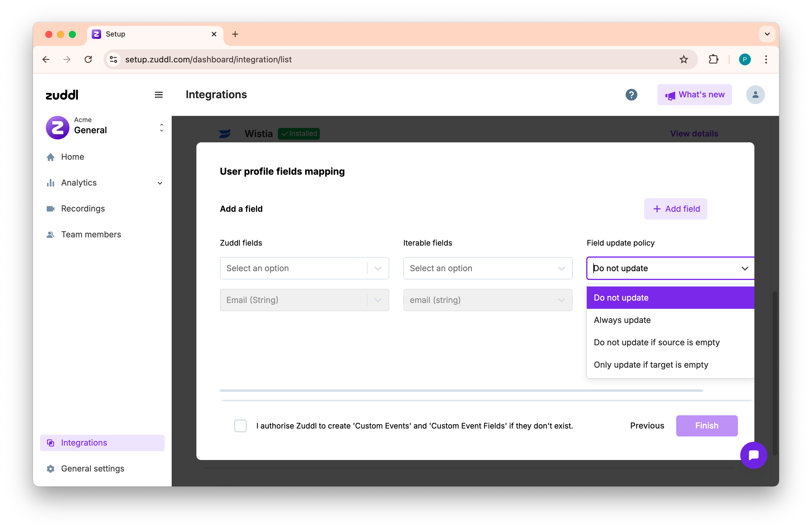Viewport: 812px width, 530px height.
Task: Open browser extensions puzzle icon
Action: [x=713, y=59]
